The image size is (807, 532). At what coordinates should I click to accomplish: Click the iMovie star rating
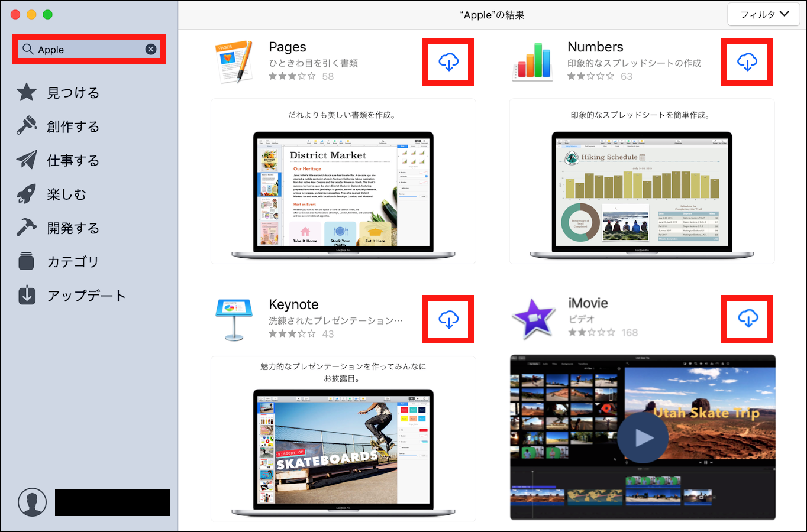592,332
